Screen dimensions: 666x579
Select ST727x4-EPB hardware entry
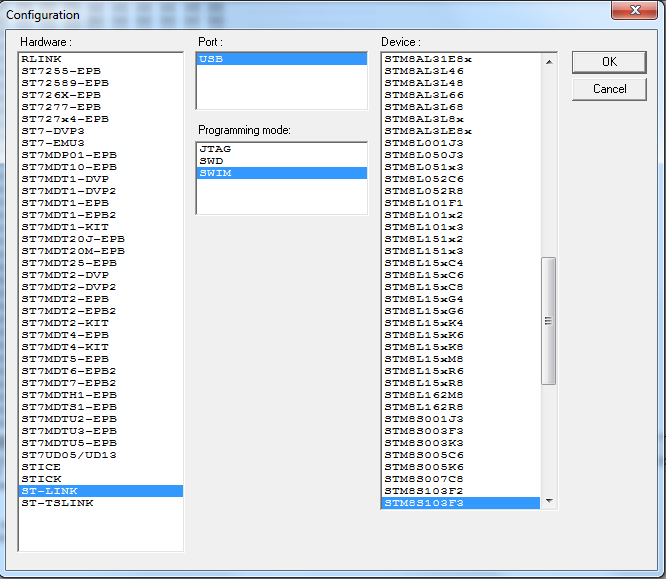tap(101, 119)
